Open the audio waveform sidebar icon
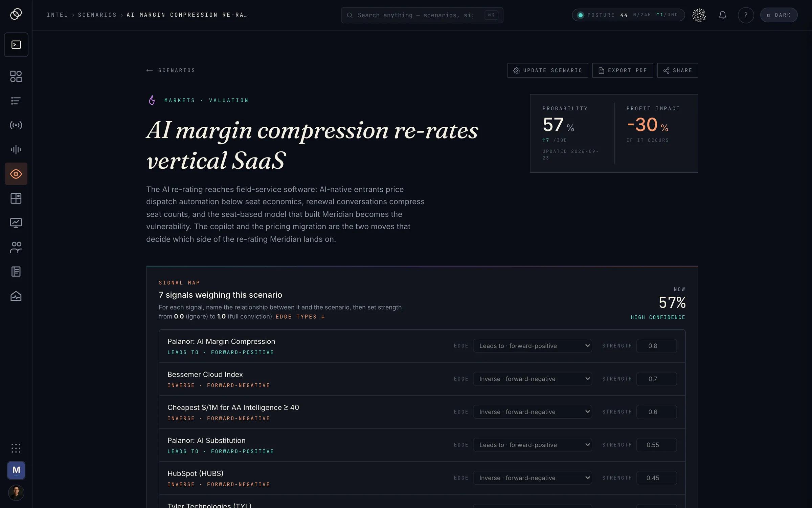812x508 pixels. pyautogui.click(x=16, y=150)
